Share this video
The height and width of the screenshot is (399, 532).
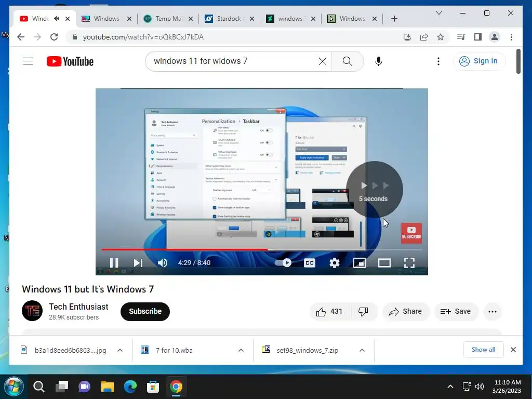(x=406, y=312)
